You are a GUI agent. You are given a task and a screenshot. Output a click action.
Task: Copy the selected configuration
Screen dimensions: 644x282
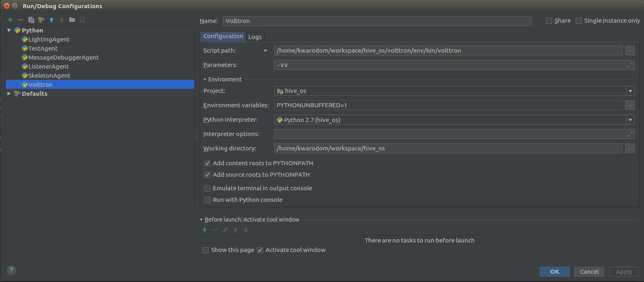[31, 20]
